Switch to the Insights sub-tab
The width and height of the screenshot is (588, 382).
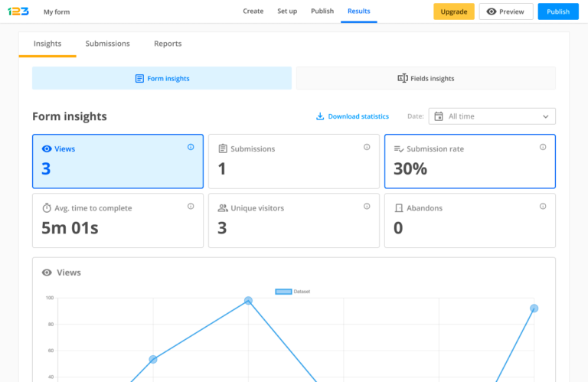tap(47, 44)
